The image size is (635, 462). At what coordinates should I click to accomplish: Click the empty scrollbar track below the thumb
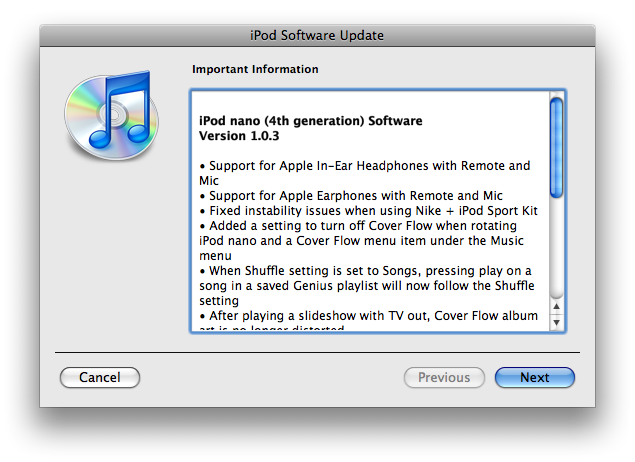pos(556,248)
